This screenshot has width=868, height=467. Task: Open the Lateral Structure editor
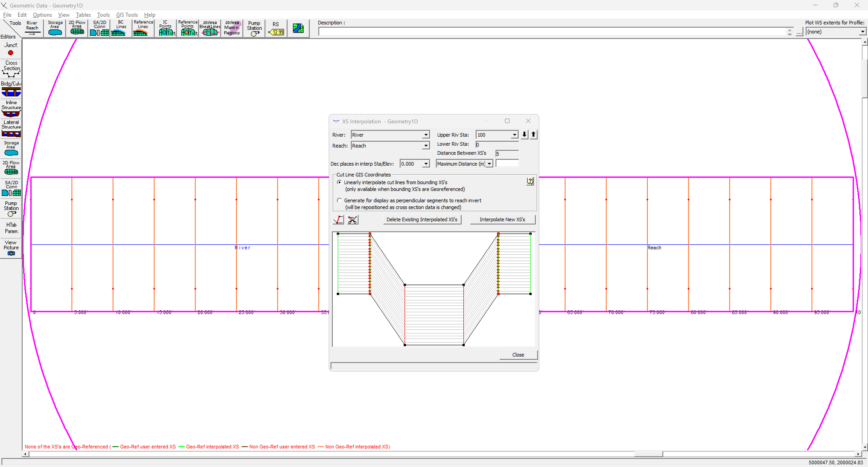(x=11, y=129)
